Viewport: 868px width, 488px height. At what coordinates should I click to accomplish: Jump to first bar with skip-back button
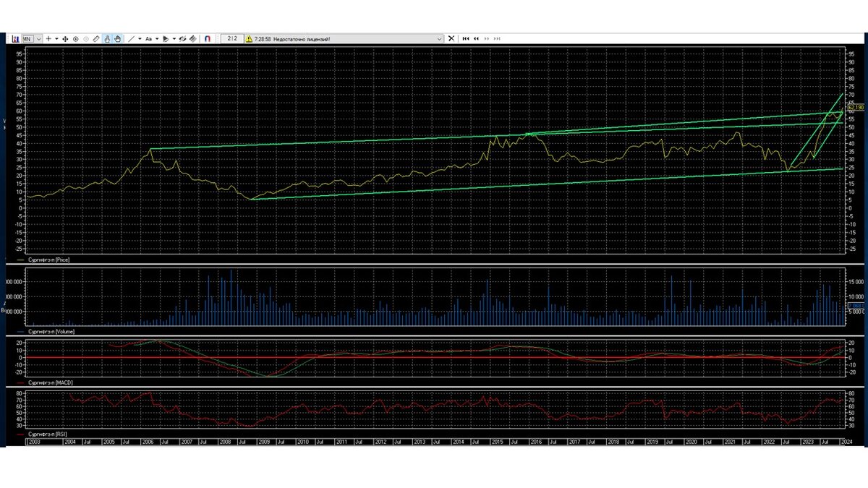(466, 39)
